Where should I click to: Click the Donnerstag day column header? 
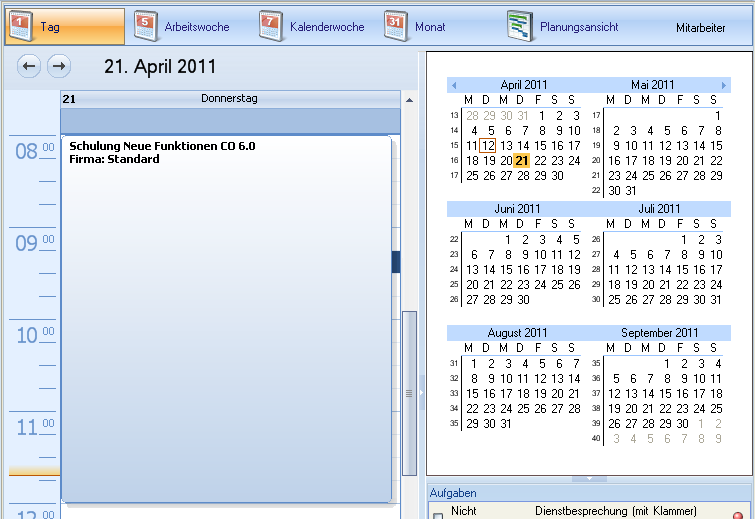(x=230, y=99)
